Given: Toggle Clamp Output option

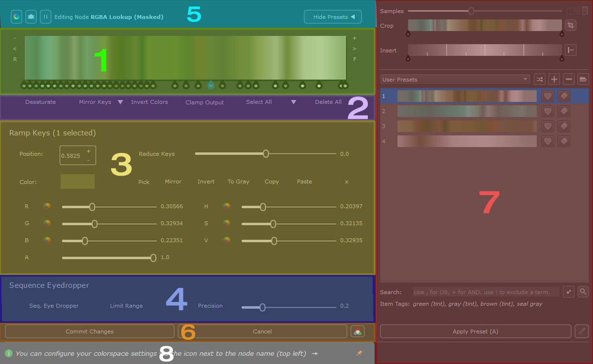Looking at the screenshot, I should 204,102.
